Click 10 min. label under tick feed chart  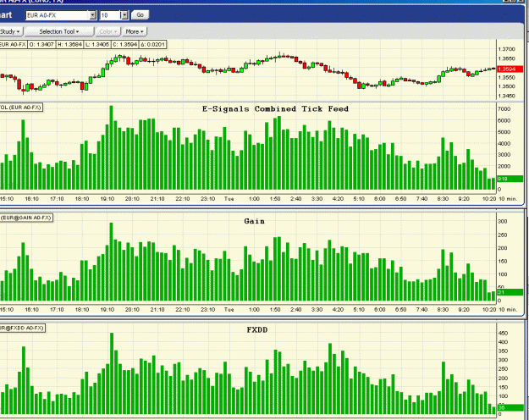508,199
